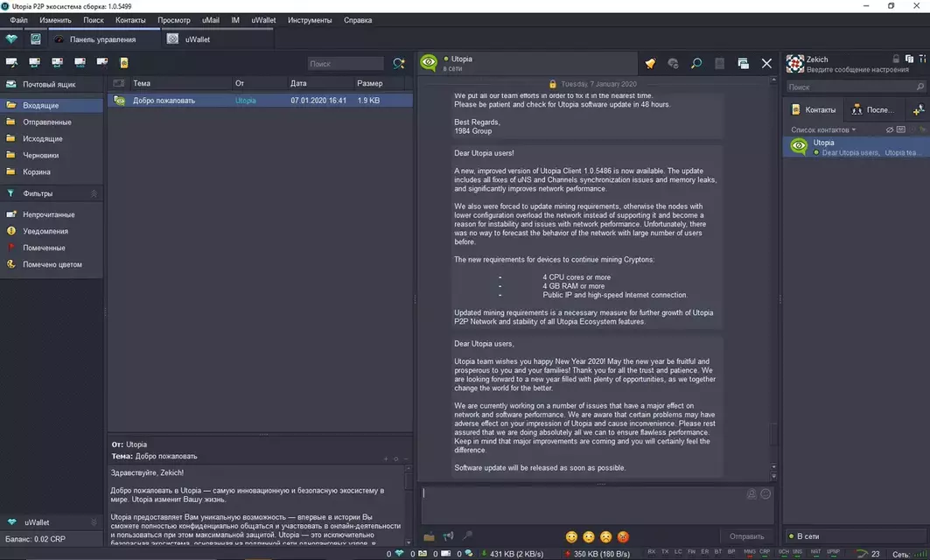Switch to the После... tab in contacts panel

(x=872, y=109)
